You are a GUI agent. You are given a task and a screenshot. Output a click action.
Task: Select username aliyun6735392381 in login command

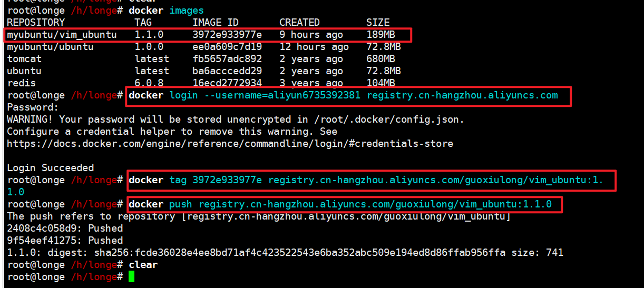coord(314,95)
